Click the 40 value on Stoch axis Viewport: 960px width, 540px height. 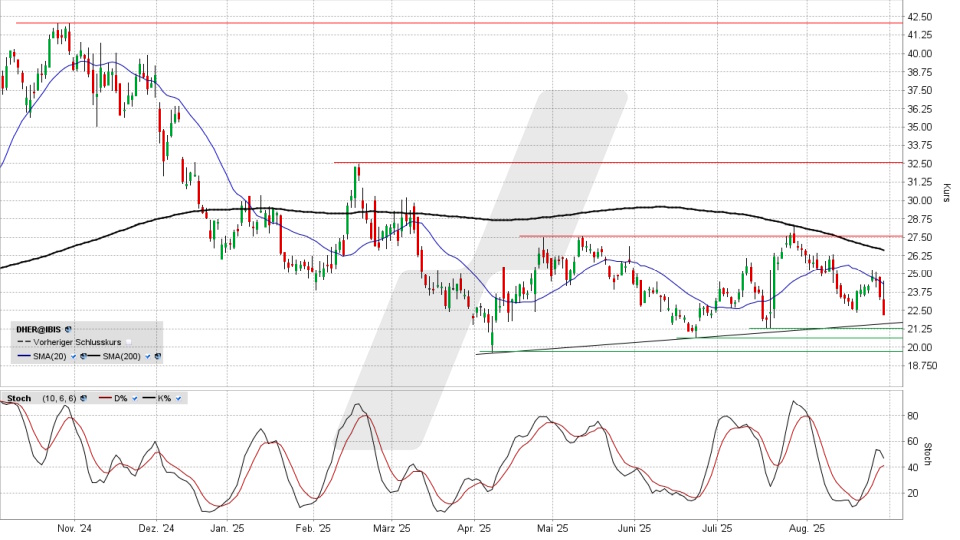pos(913,467)
